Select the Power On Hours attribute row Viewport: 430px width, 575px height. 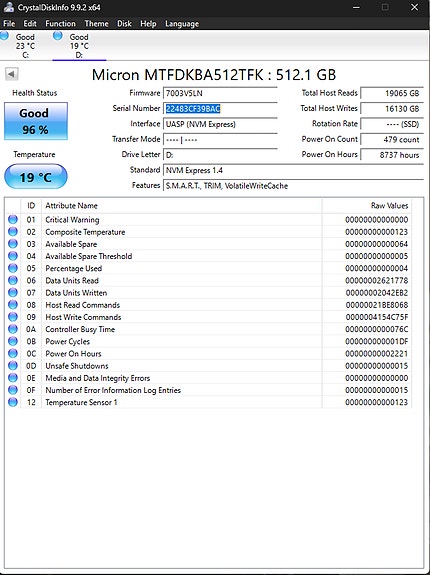[208, 354]
